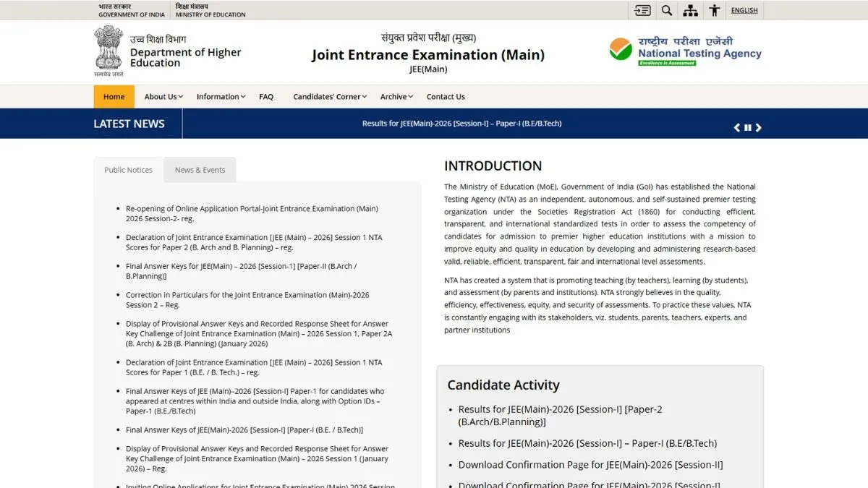
Task: Pause the latest news ticker
Action: tap(748, 128)
